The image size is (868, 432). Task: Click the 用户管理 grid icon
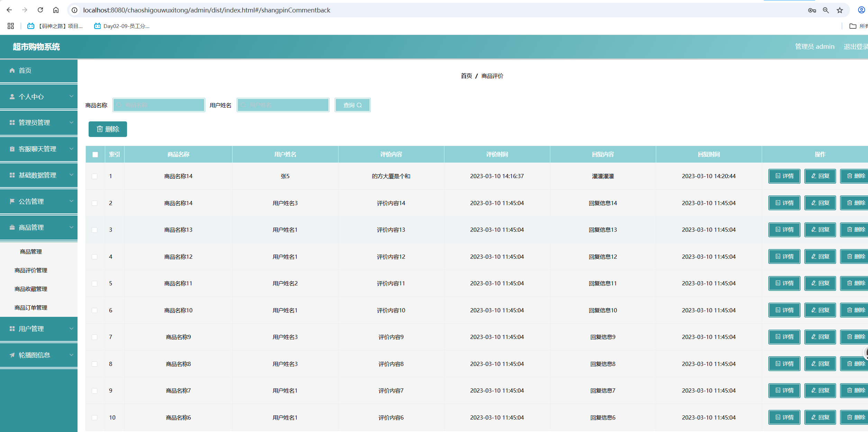(12, 329)
